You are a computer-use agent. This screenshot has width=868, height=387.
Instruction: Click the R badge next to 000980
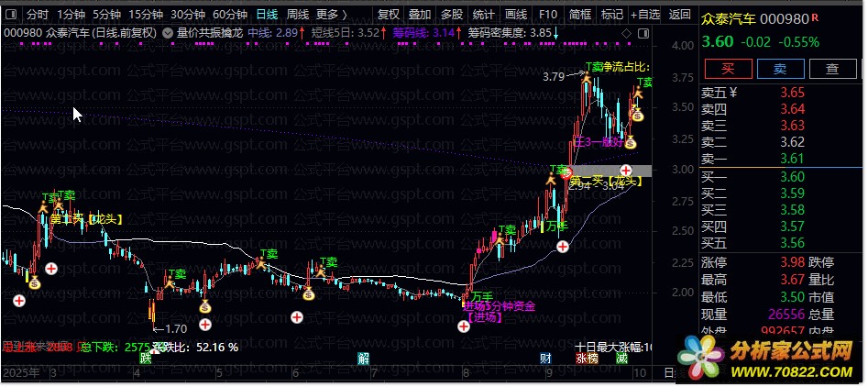coord(815,17)
